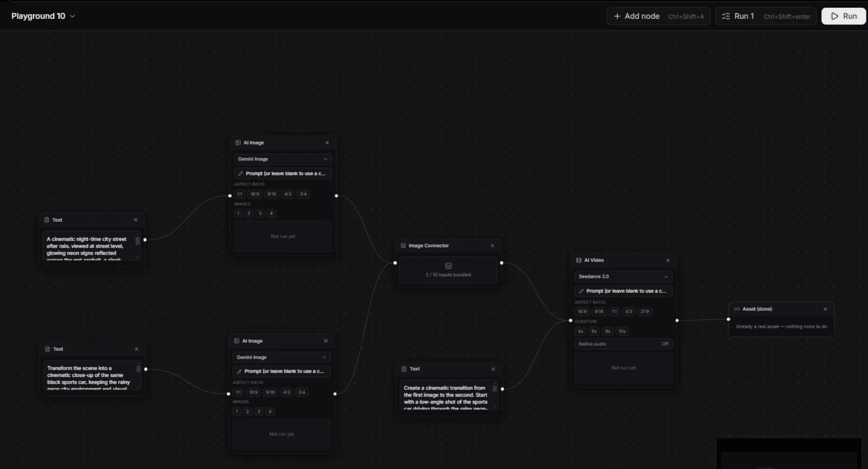Viewport: 868px width, 469px height.
Task: Click the Asset (done) link icon
Action: [737, 309]
